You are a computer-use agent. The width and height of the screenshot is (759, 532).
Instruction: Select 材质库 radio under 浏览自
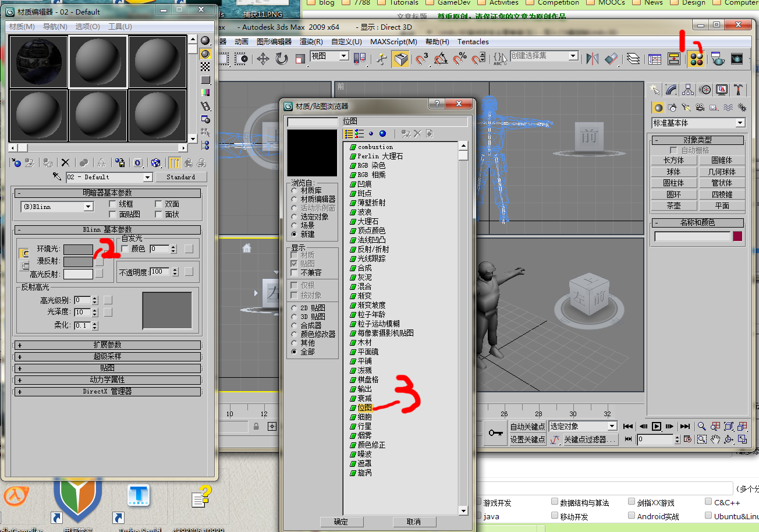(x=295, y=190)
